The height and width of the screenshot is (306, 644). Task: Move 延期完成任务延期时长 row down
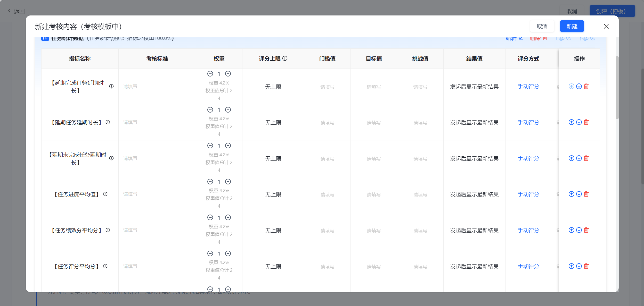click(x=579, y=87)
